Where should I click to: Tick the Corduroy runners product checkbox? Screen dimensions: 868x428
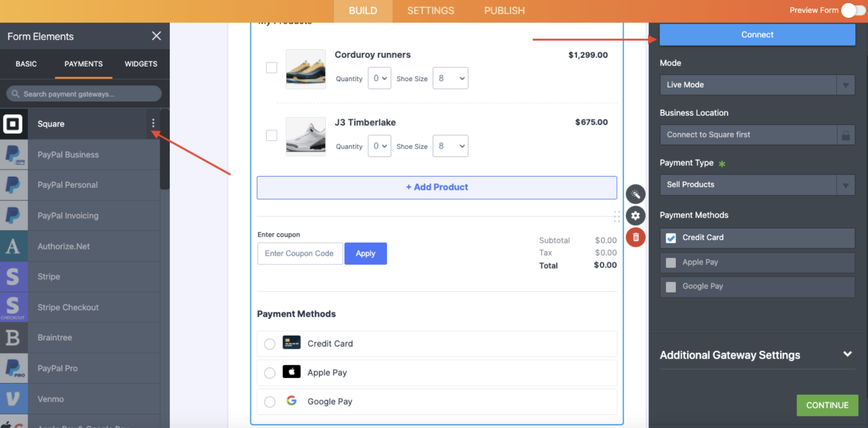[271, 68]
